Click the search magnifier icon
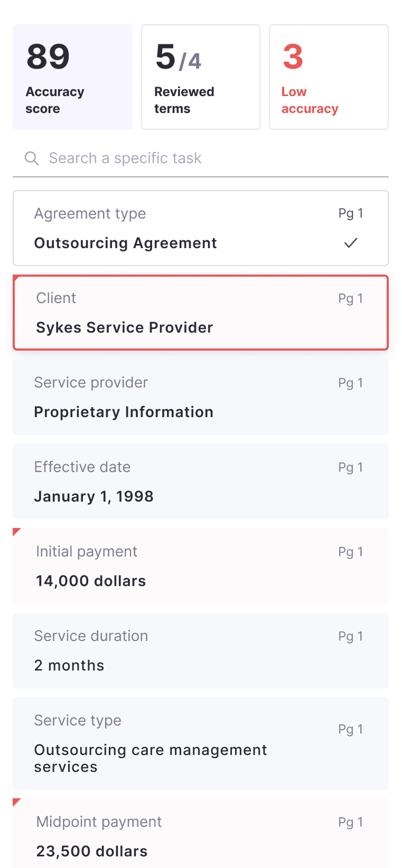The width and height of the screenshot is (402, 868). [32, 158]
